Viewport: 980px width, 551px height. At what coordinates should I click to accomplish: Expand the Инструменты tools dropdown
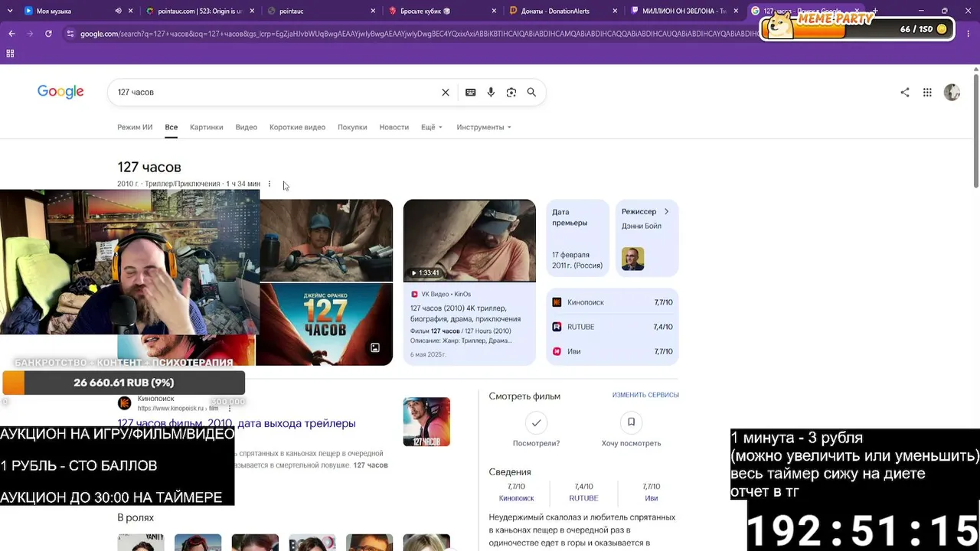click(x=484, y=127)
